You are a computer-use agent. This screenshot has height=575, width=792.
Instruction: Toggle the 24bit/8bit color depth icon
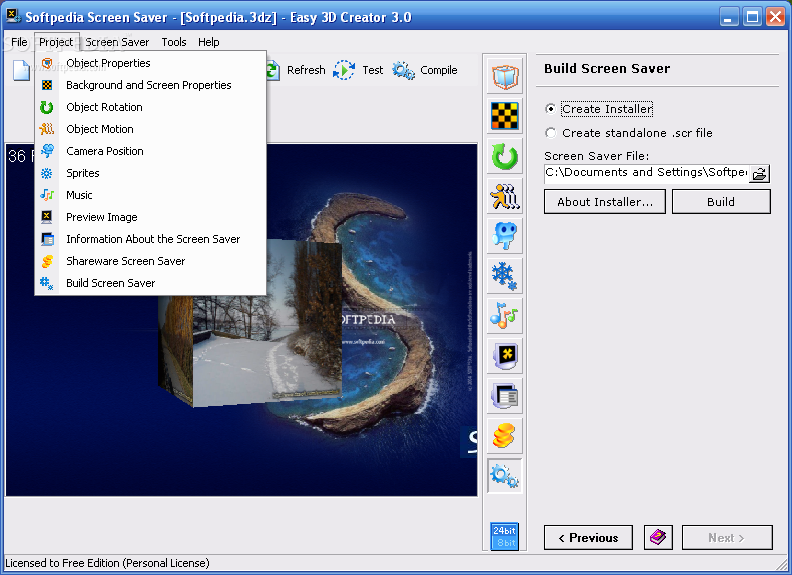point(505,536)
